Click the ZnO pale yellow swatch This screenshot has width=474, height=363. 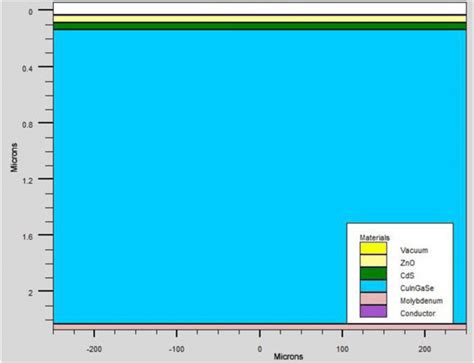pos(373,261)
